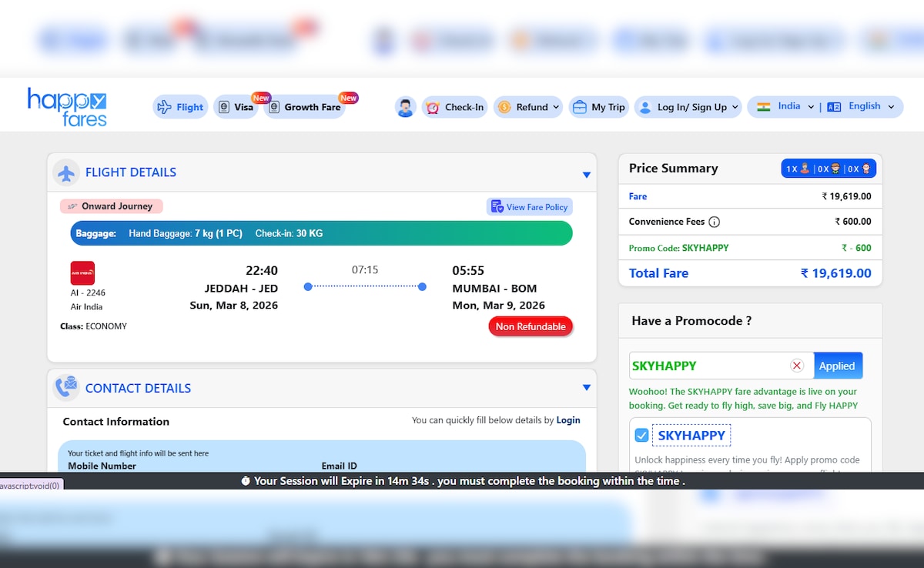Click the View Fare Policy button

tap(530, 207)
